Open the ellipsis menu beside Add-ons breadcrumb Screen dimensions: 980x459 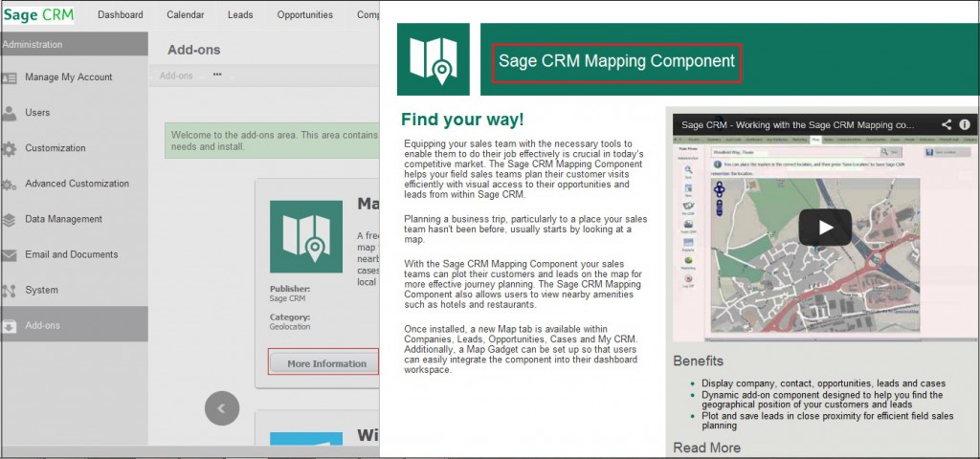[x=217, y=75]
